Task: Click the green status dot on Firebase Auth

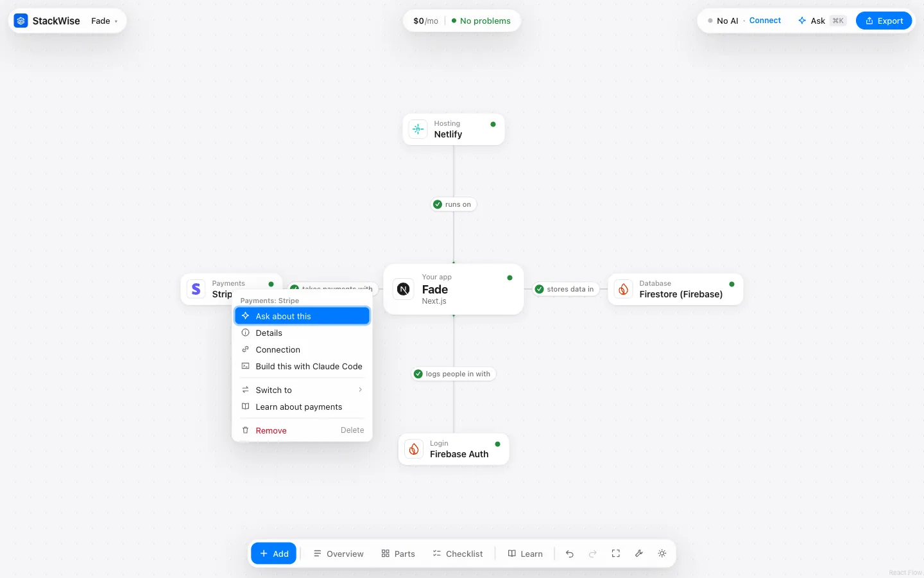Action: pos(497,444)
